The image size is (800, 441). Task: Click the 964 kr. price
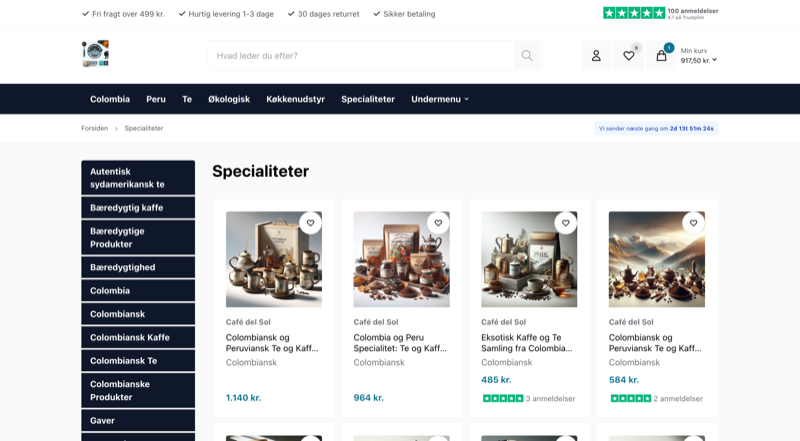pos(368,398)
